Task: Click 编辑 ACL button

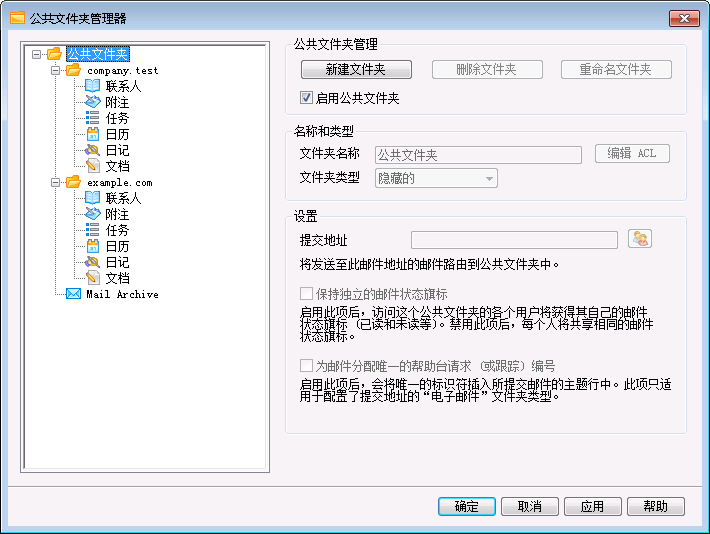Action: [x=632, y=154]
